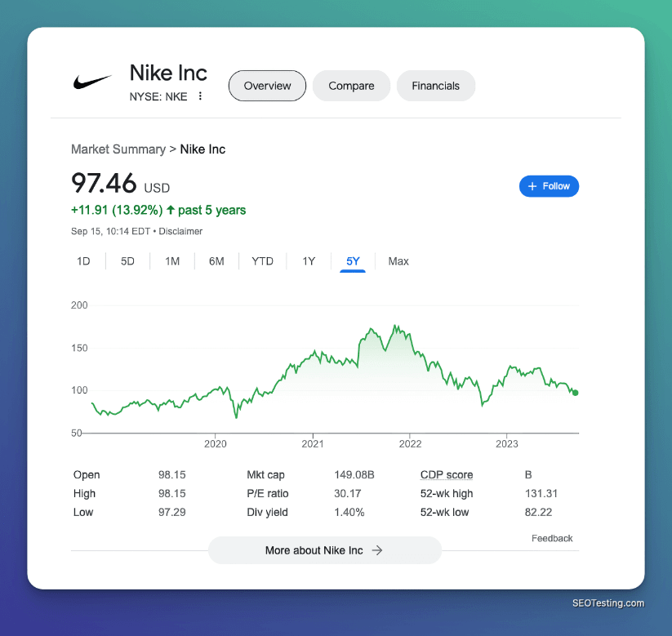Open the Disclaimer link
672x636 pixels.
coord(180,231)
